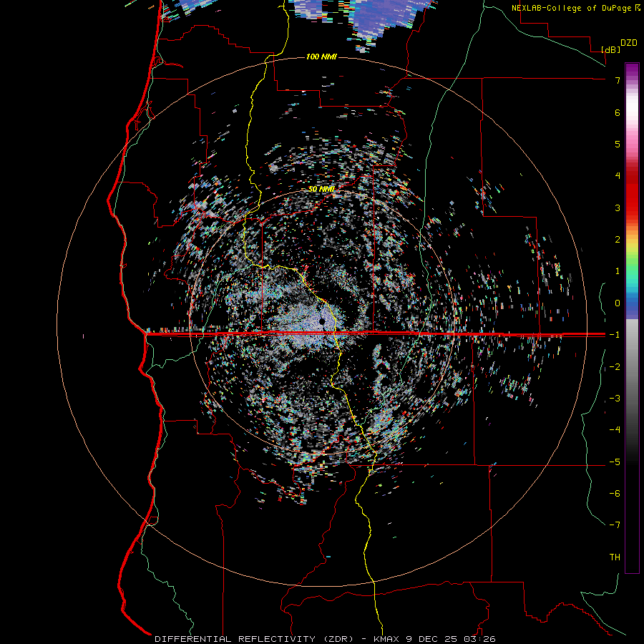
Task: Click the "3" value on the color scale
Action: point(618,208)
